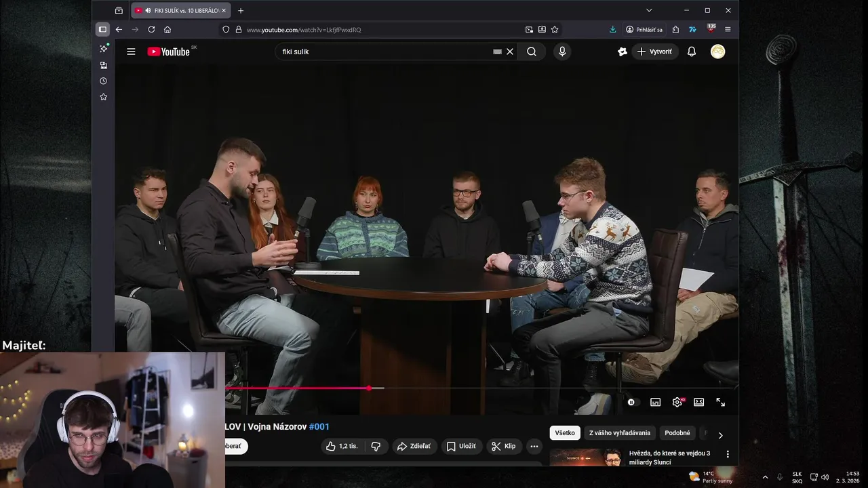Open a new browser tab
Screen dimensions: 868x488
[241, 10]
